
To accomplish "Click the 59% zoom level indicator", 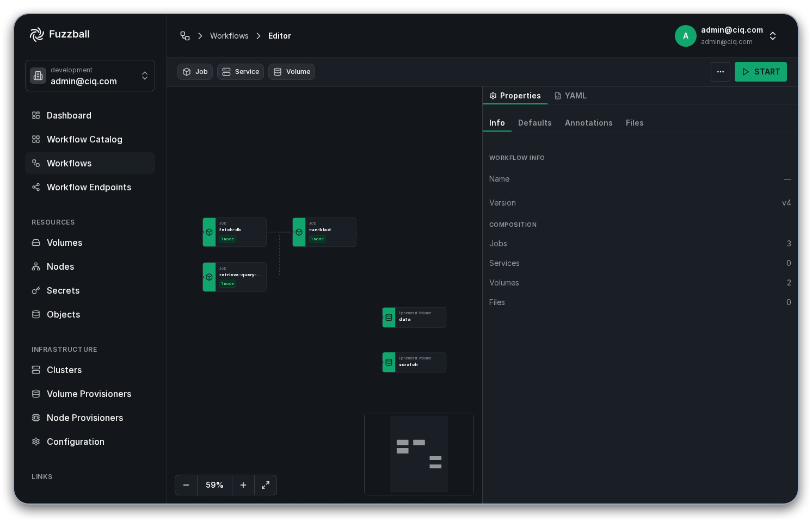I will tap(214, 485).
